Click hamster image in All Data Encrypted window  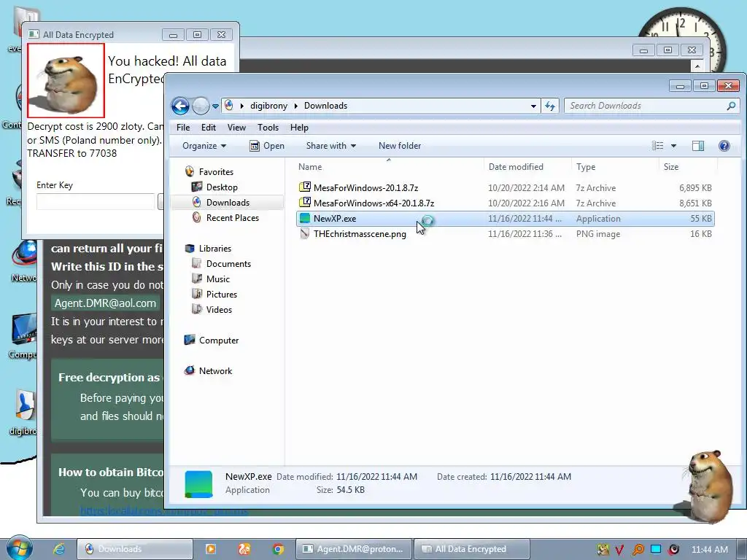tap(66, 80)
